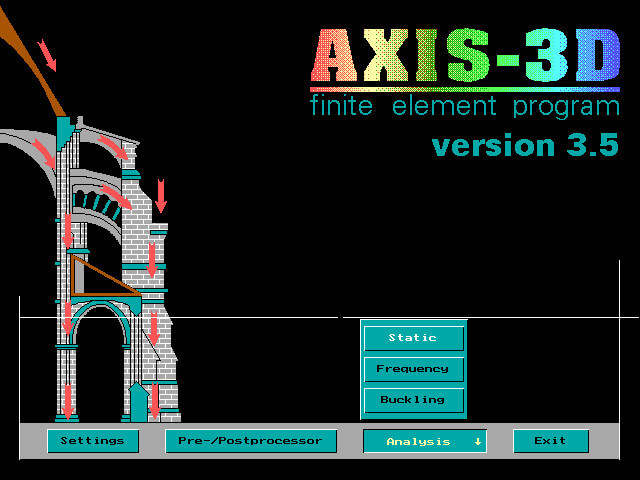640x480 pixels.
Task: Click the rainbow AXIS-3D logo
Action: point(465,55)
